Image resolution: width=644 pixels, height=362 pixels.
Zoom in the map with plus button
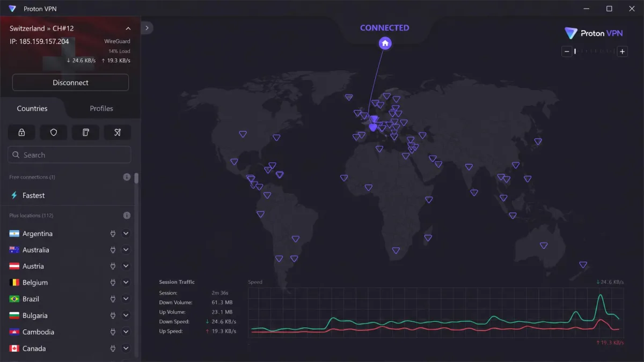[623, 51]
